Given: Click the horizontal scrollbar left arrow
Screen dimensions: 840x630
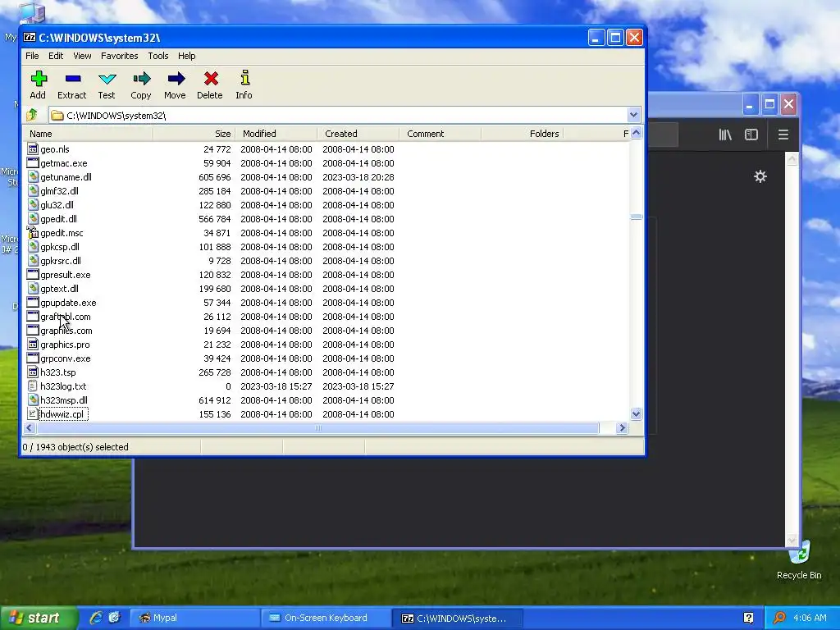Looking at the screenshot, I should 30,427.
